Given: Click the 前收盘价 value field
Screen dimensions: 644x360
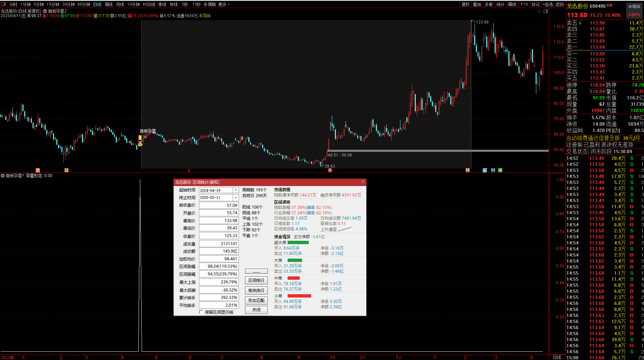Looking at the screenshot, I should [219, 205].
